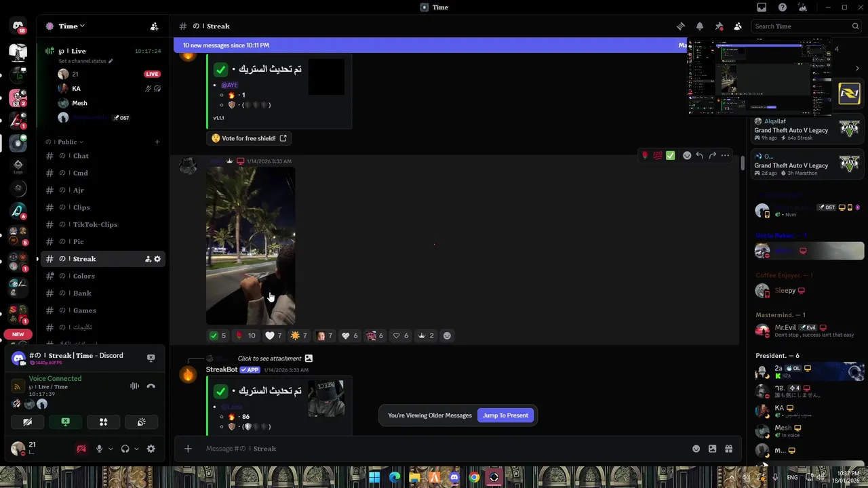Open microphone input options chevron
The image size is (868, 488).
point(111,449)
